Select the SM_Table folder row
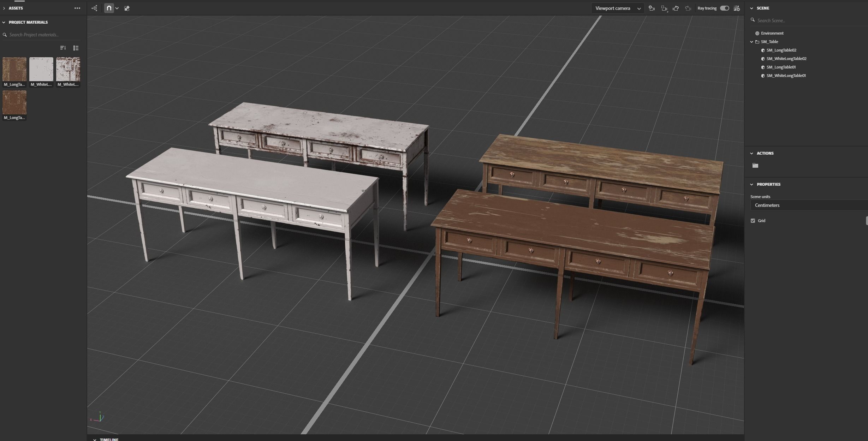868x441 pixels. tap(769, 42)
